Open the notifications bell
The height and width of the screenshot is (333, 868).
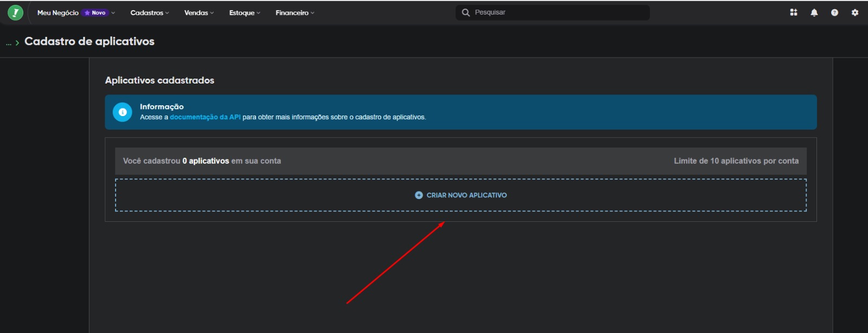pos(814,12)
